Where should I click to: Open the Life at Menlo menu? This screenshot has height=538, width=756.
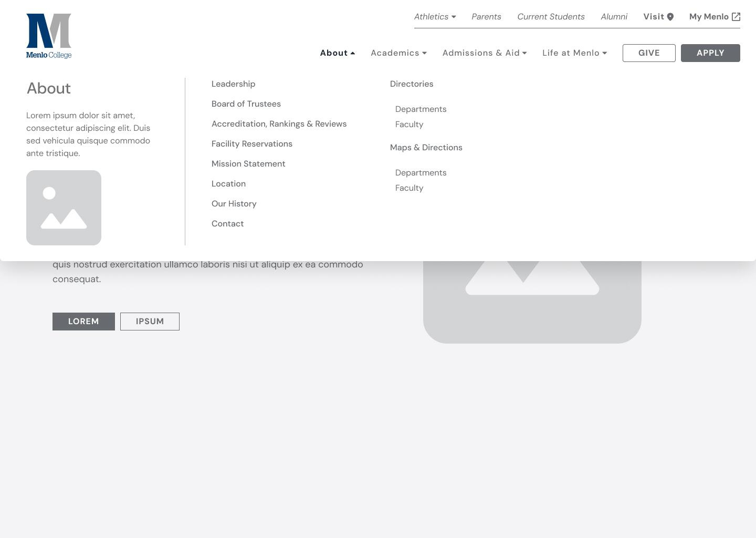coord(574,53)
